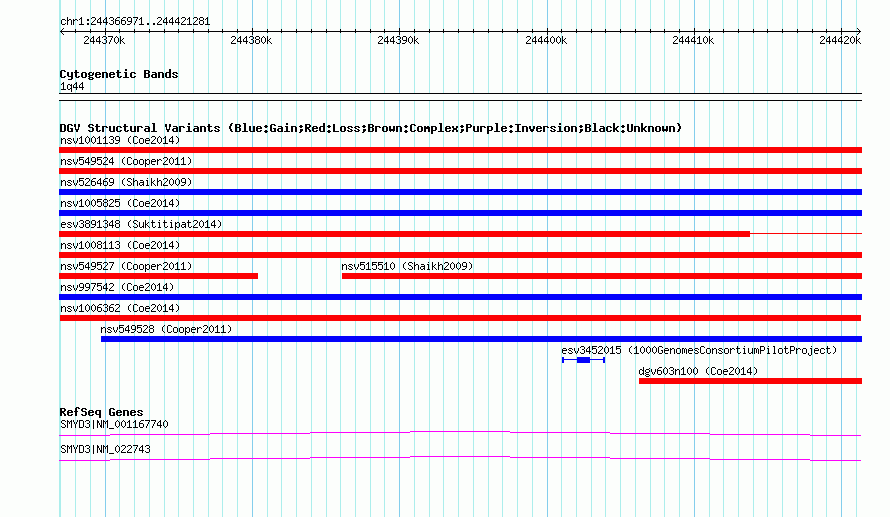Screen dimensions: 890x517
Task: Open the nsv515510 (Shaikh2009) variant label
Action: click(x=407, y=266)
